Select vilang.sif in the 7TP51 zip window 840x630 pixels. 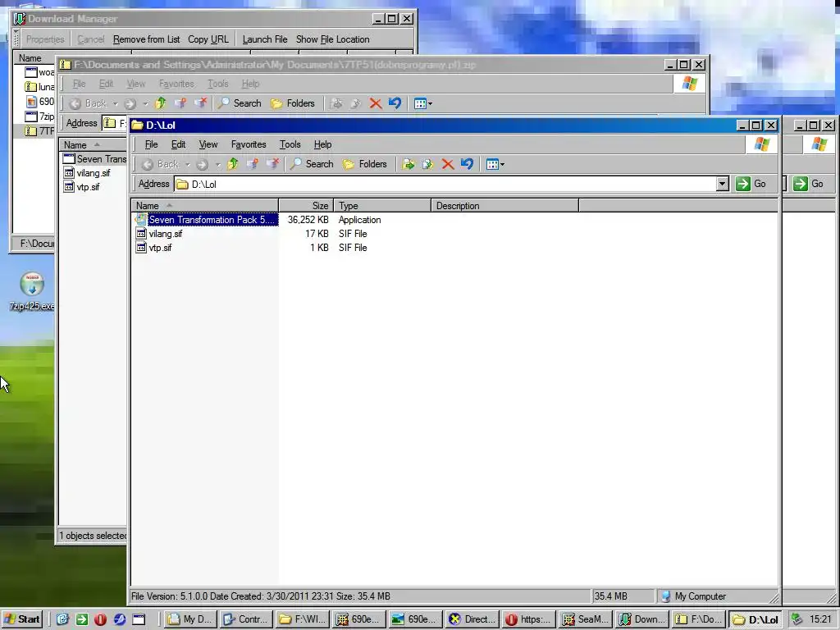(x=94, y=173)
